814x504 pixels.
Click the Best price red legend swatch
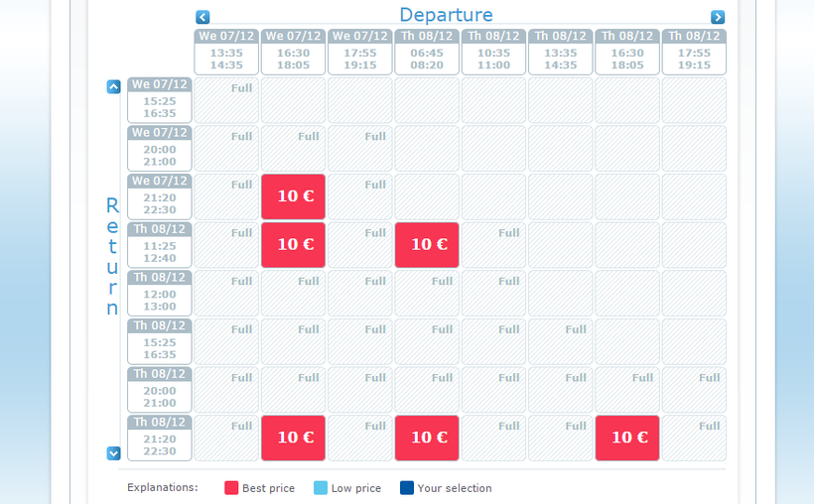pyautogui.click(x=231, y=488)
